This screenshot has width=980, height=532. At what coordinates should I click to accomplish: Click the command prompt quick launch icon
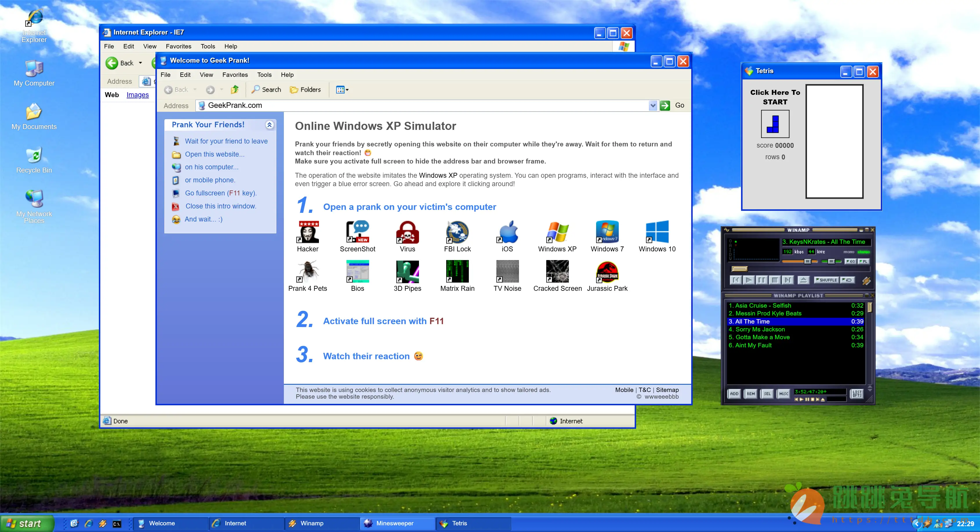(117, 524)
